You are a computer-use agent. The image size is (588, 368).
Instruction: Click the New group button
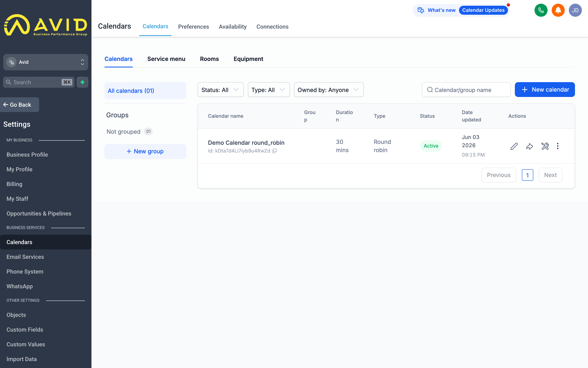click(x=145, y=151)
